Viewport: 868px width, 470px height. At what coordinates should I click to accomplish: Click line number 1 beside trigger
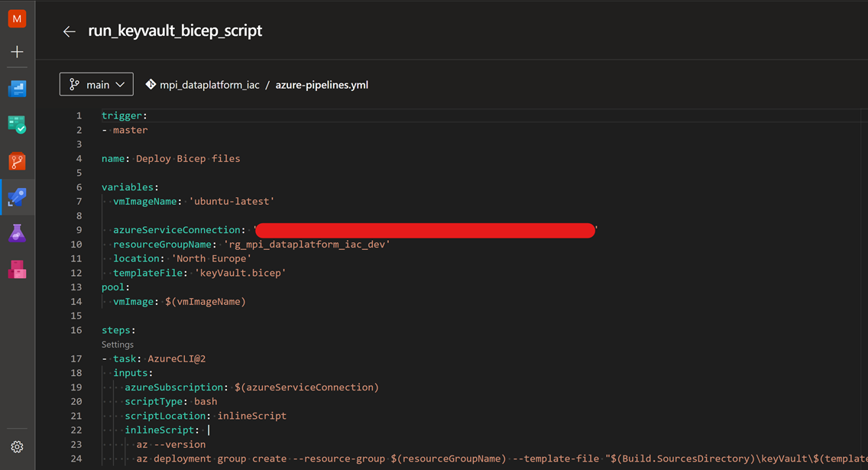pos(79,115)
